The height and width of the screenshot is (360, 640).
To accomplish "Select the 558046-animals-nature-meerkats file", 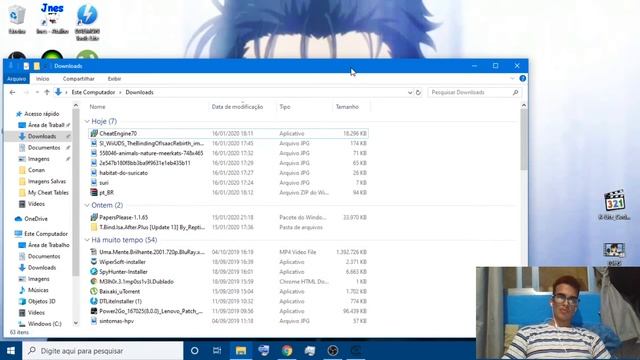I will (228, 153).
